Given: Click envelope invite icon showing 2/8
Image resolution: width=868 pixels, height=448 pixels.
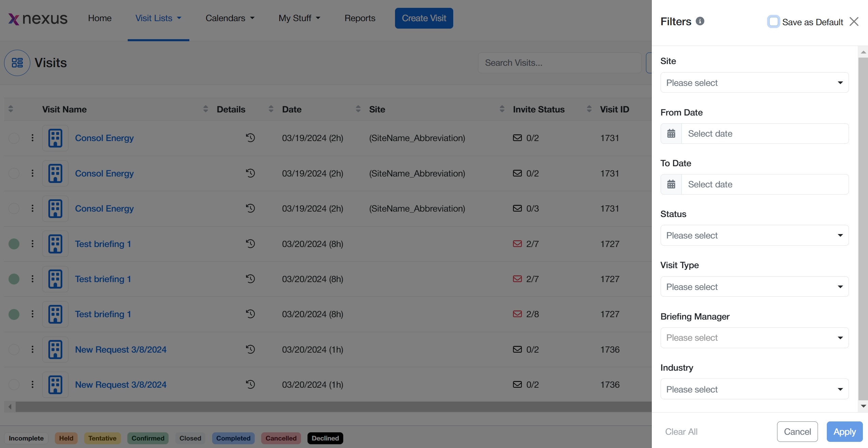Looking at the screenshot, I should coord(517,314).
